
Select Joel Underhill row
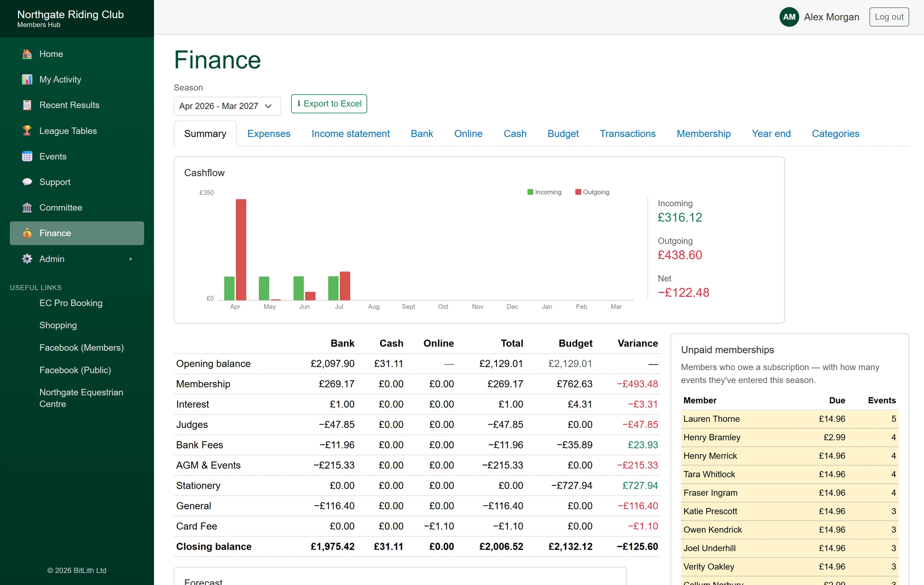pos(790,548)
